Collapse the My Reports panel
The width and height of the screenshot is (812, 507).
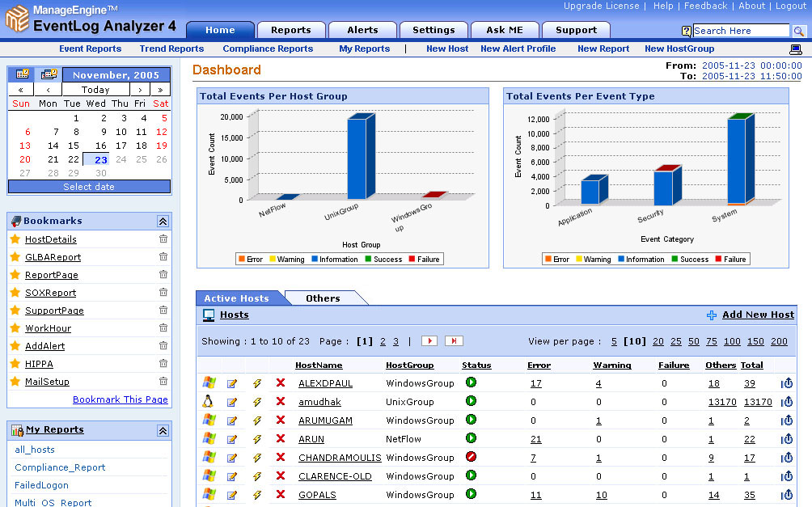point(163,430)
